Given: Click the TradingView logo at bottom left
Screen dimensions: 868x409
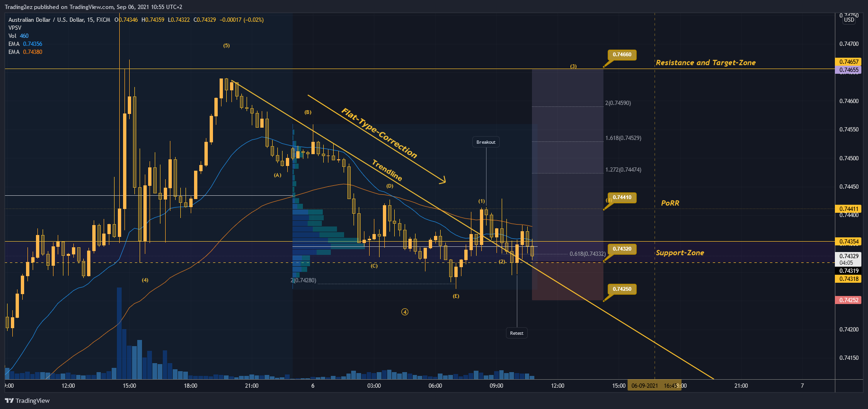Looking at the screenshot, I should [x=27, y=400].
